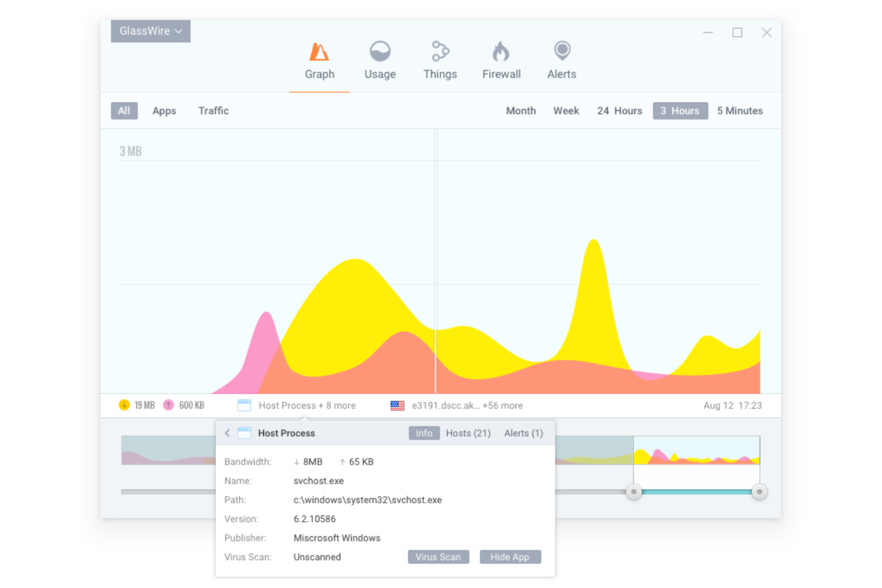Select the Traffic graph filter
The width and height of the screenshot is (882, 588).
pyautogui.click(x=213, y=111)
